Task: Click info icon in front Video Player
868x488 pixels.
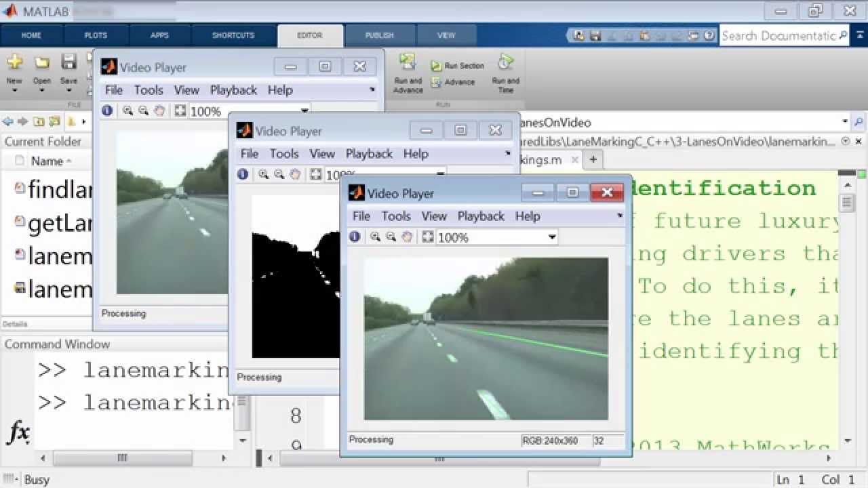Action: (355, 237)
